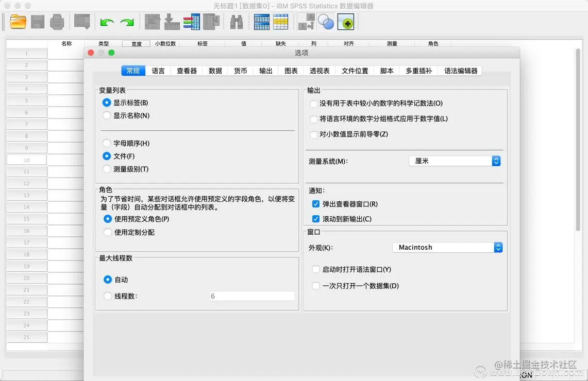The image size is (588, 381).
Task: Switch to the 脚本 tab
Action: 387,71
